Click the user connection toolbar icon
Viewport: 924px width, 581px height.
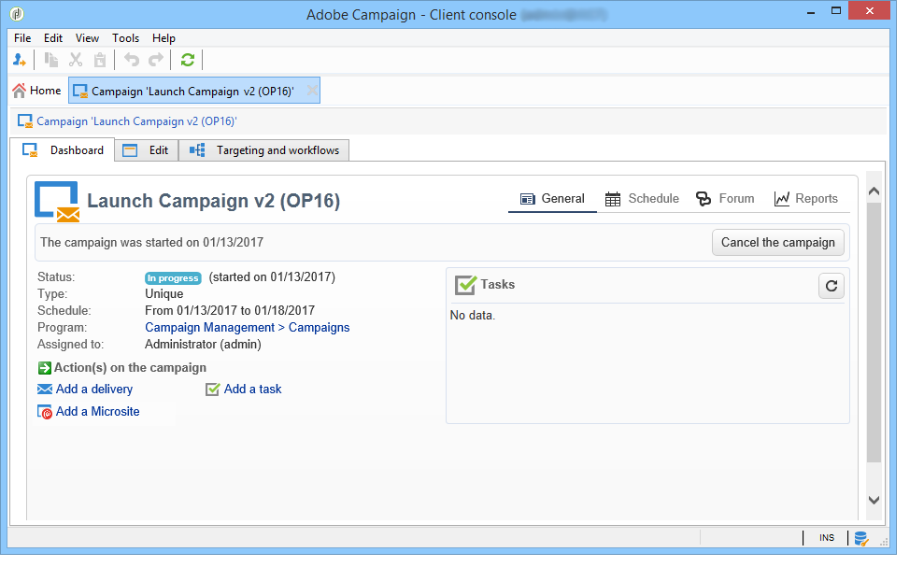point(20,60)
